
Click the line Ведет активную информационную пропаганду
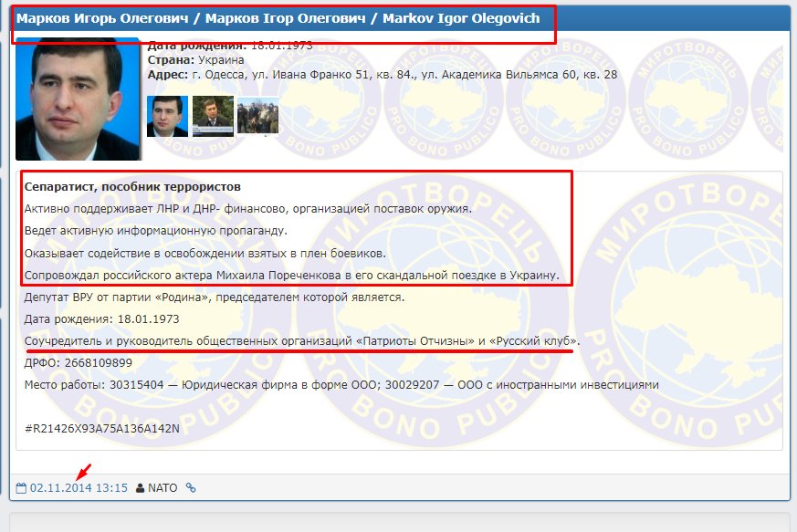(x=156, y=231)
